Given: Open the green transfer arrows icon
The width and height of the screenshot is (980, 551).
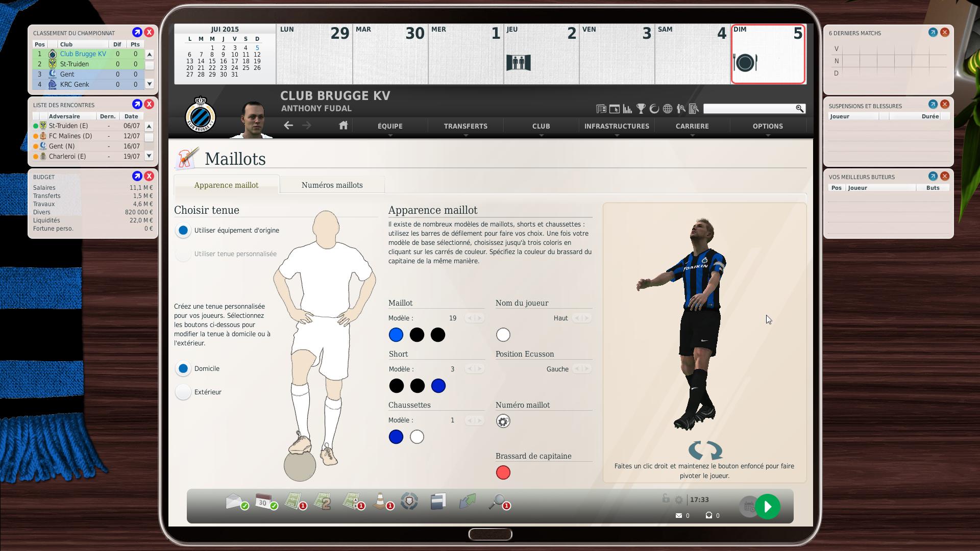Looking at the screenshot, I should pyautogui.click(x=467, y=501).
